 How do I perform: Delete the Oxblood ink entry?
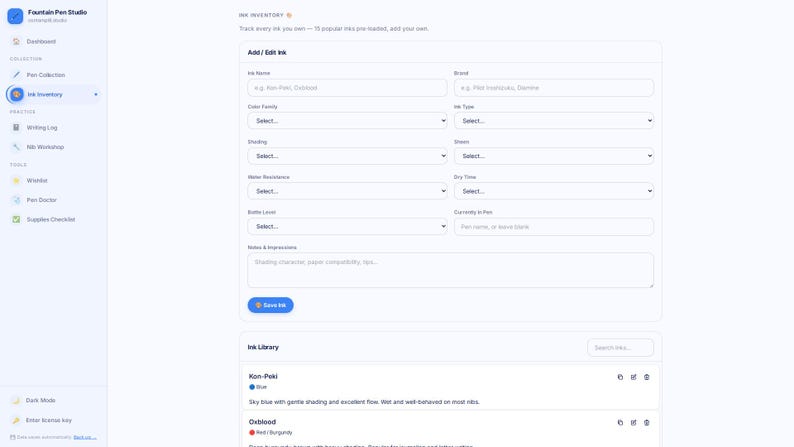647,423
